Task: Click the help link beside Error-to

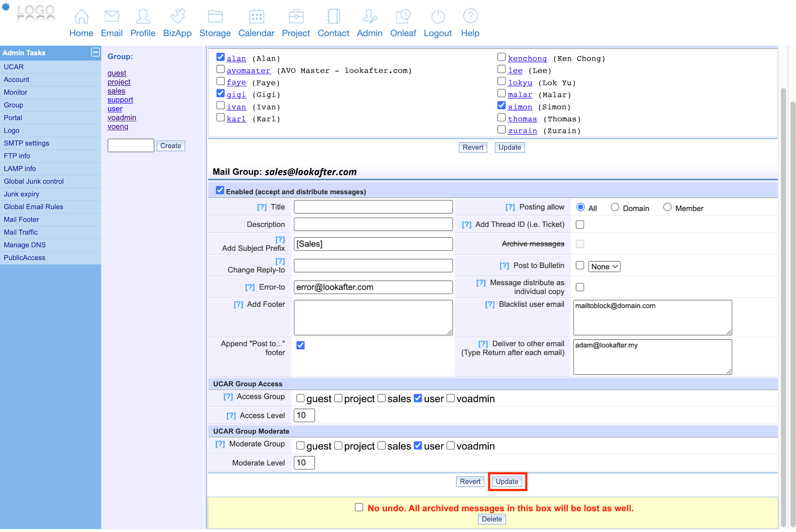Action: tap(250, 287)
